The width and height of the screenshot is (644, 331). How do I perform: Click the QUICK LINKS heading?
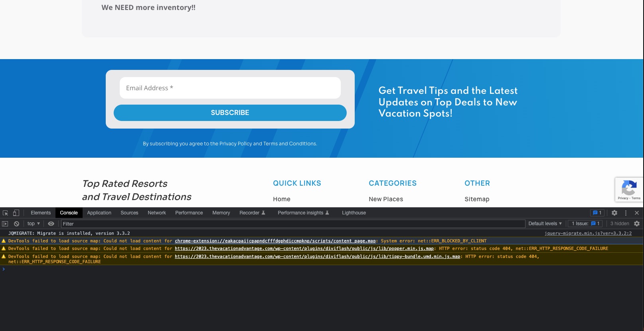click(297, 183)
